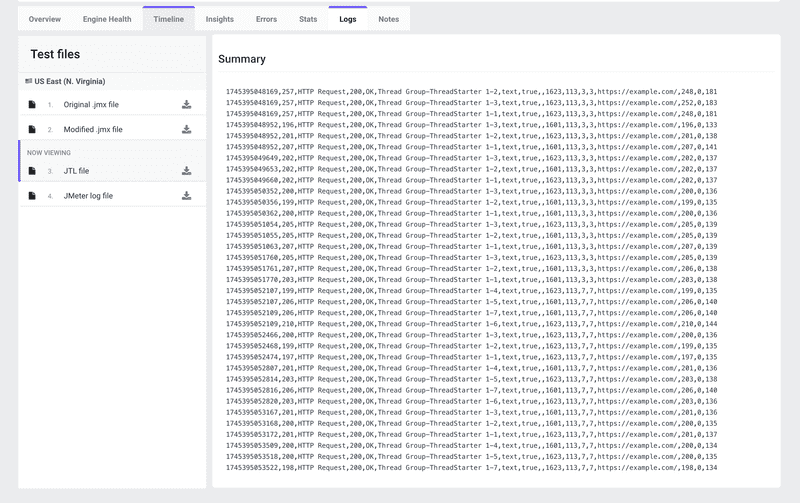Open the Timeline tab

(168, 19)
